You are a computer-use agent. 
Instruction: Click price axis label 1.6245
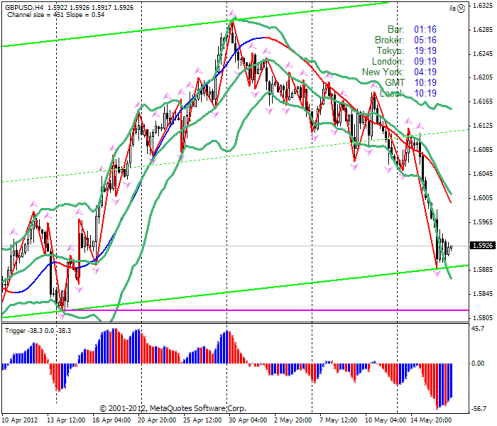pyautogui.click(x=483, y=54)
